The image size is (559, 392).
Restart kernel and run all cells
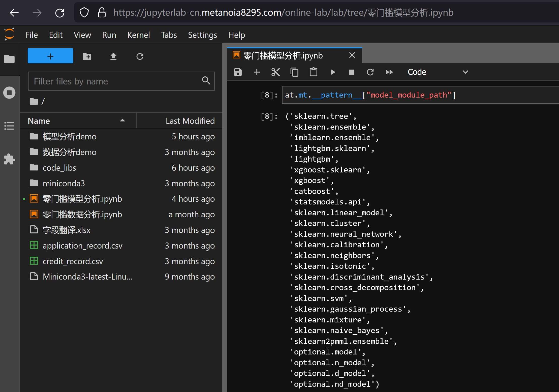(389, 72)
